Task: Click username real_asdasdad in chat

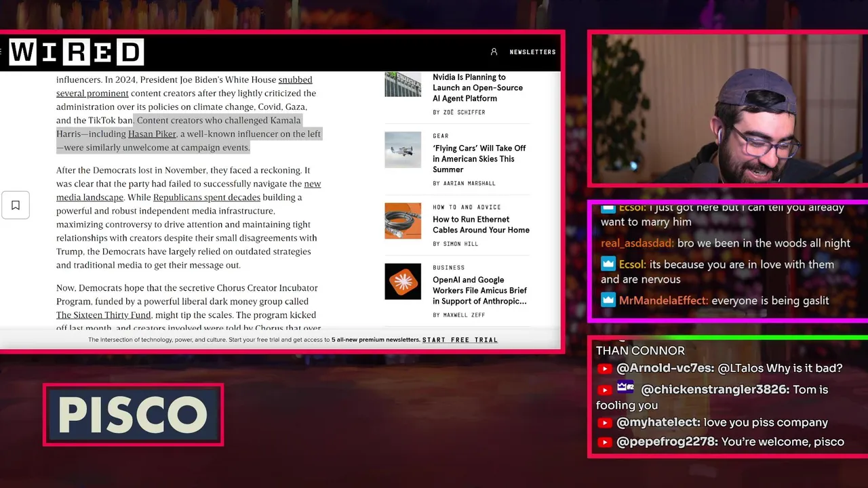Action: 637,243
